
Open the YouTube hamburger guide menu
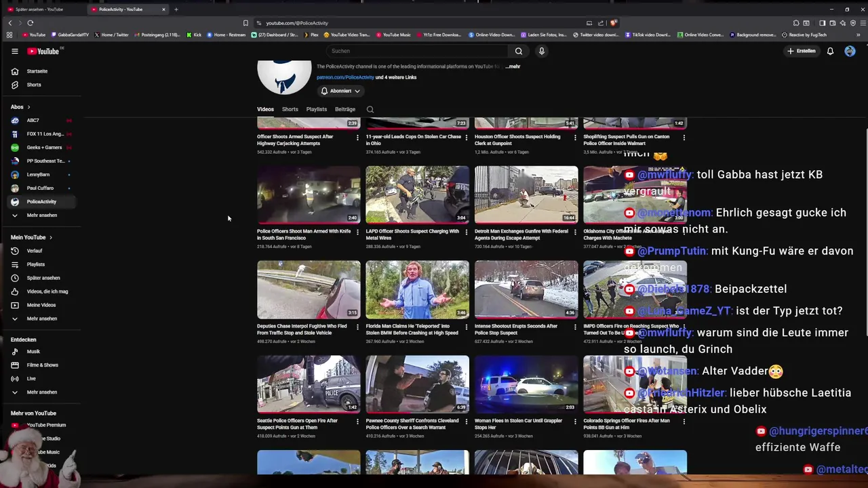click(14, 51)
